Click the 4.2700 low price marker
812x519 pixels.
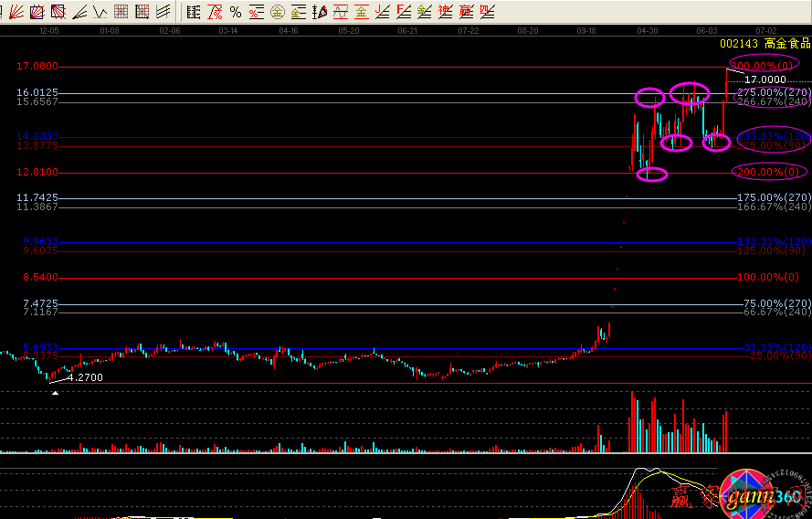86,376
